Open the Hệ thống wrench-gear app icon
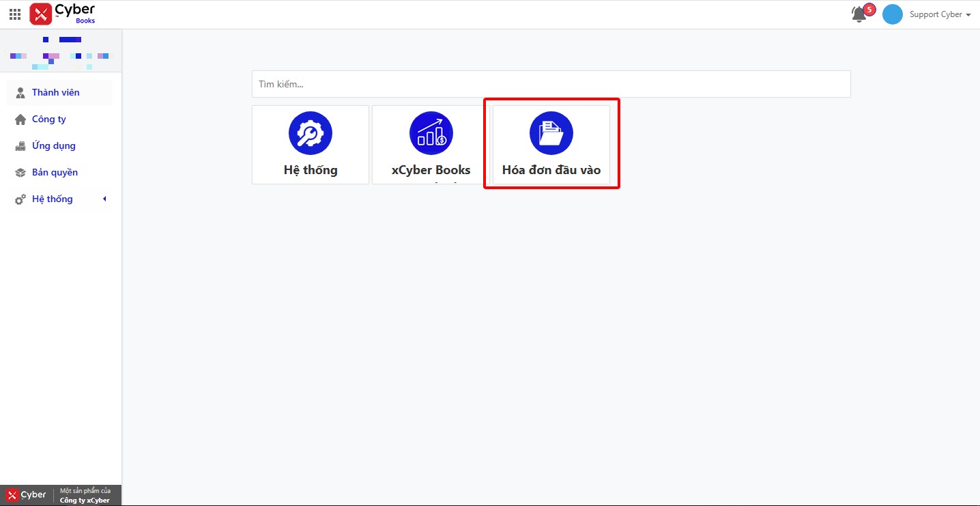This screenshot has width=980, height=506. point(311,133)
